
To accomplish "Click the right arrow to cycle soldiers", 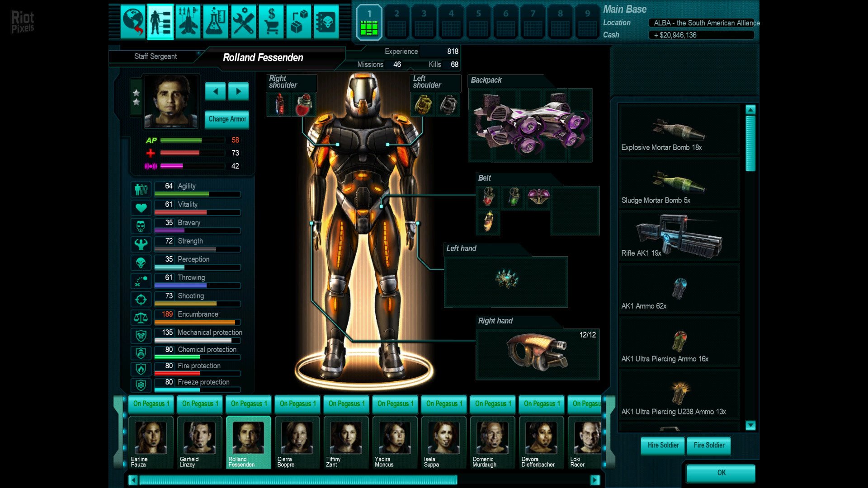I will 238,91.
